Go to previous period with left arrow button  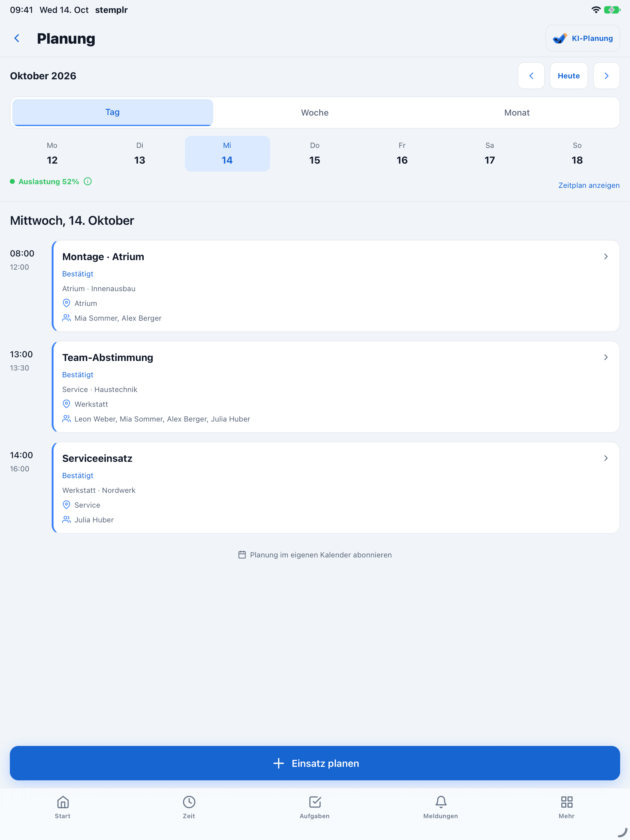pyautogui.click(x=531, y=76)
